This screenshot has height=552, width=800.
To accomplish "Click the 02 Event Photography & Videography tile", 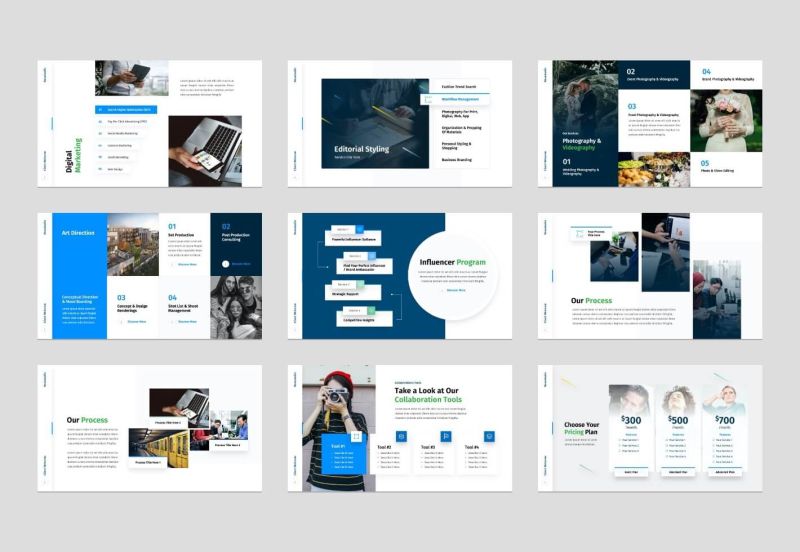I will click(654, 75).
